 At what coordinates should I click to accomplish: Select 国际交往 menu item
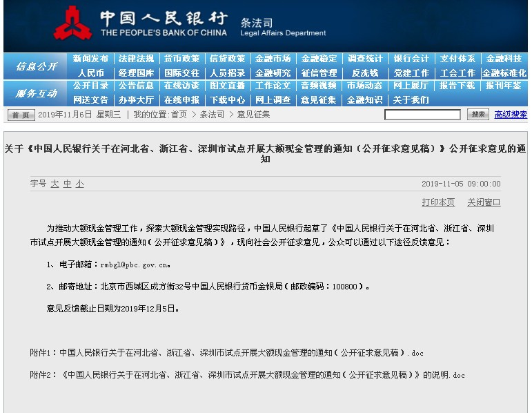[182, 73]
